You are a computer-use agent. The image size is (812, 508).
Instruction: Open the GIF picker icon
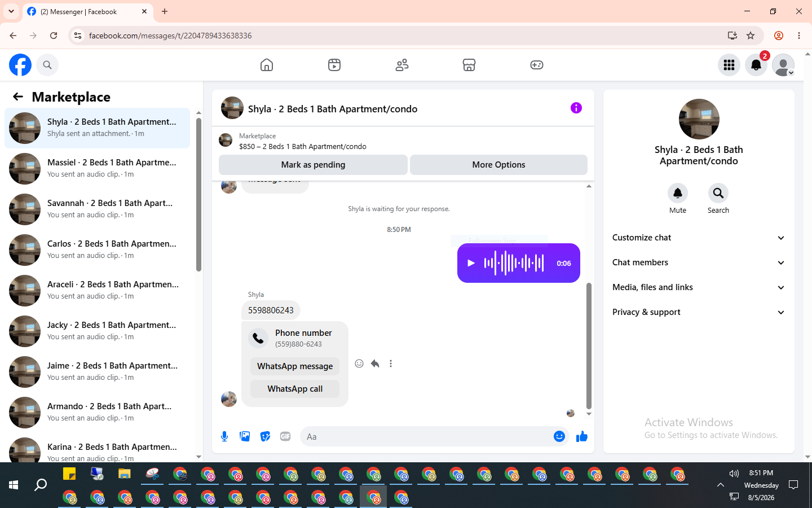(x=285, y=436)
